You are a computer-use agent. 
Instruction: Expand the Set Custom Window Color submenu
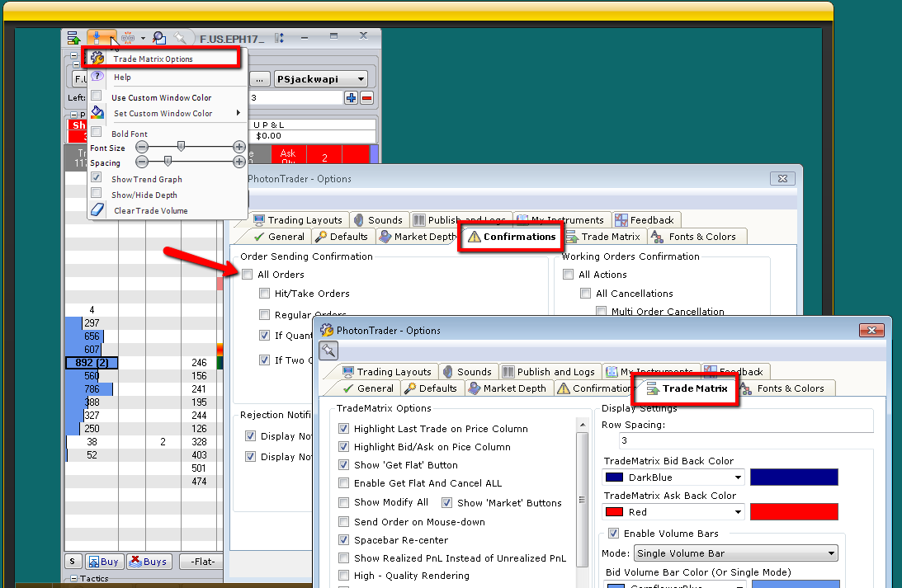point(238,113)
